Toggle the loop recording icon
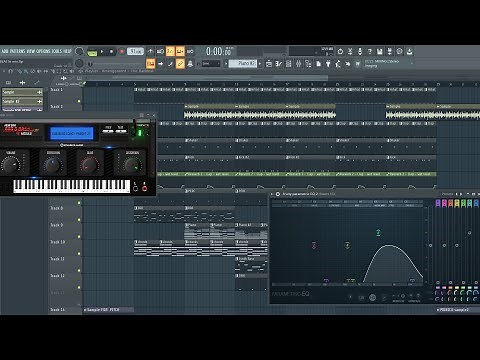 (x=190, y=51)
